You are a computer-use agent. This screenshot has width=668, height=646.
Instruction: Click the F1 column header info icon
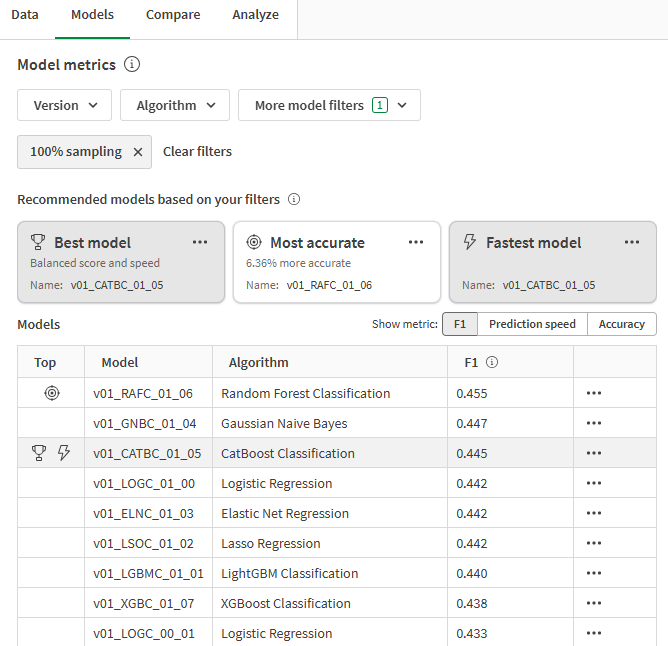[492, 363]
